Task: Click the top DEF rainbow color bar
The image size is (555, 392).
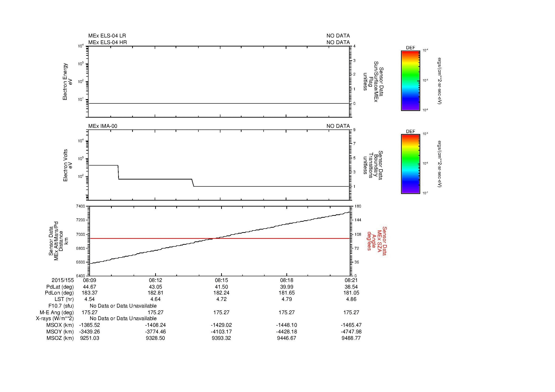Action: tap(410, 81)
